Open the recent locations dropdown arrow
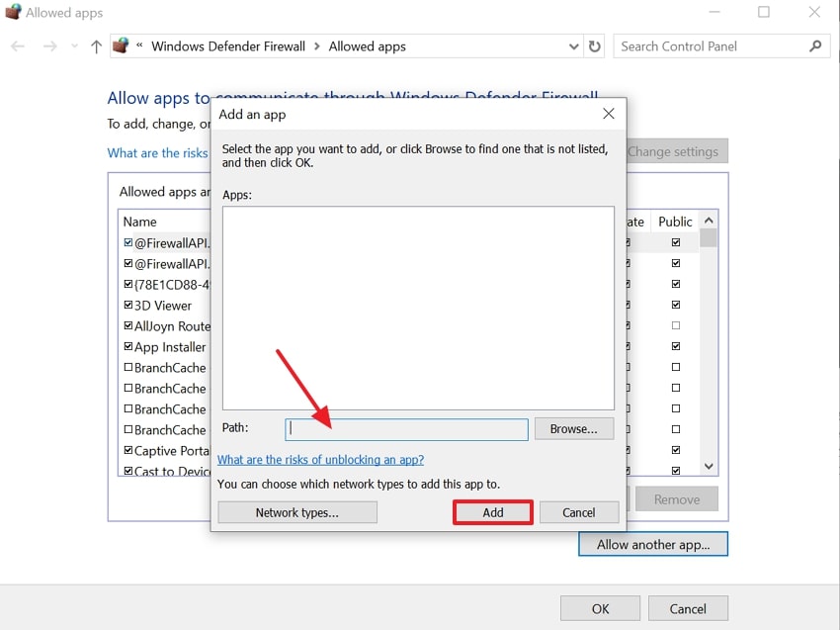 pyautogui.click(x=74, y=46)
